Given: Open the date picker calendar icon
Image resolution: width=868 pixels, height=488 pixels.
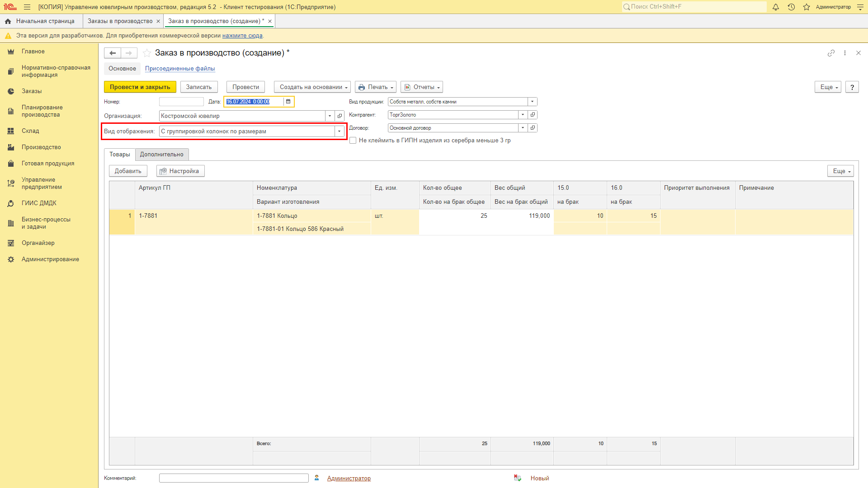Looking at the screenshot, I should [288, 102].
